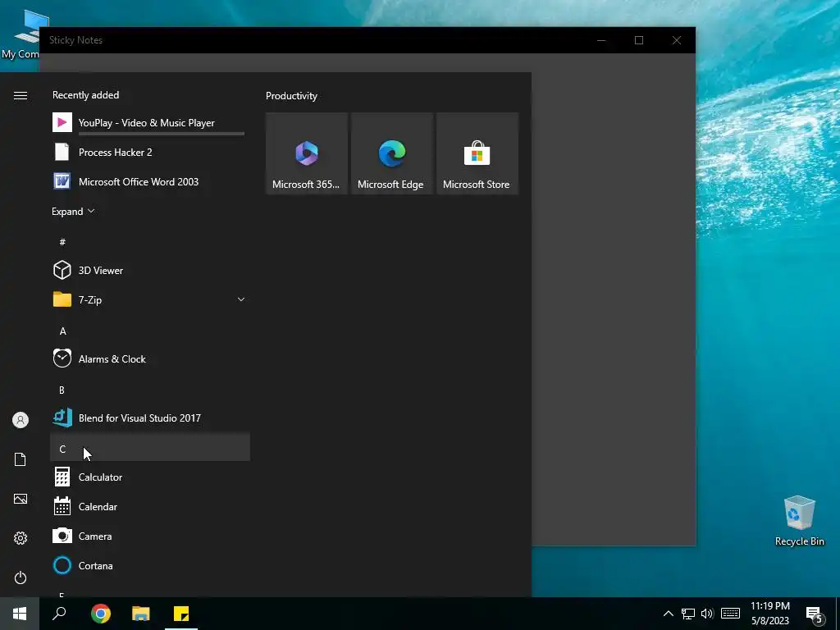Click the Power icon in Start sidebar
Screen dimensions: 840x630
21,577
